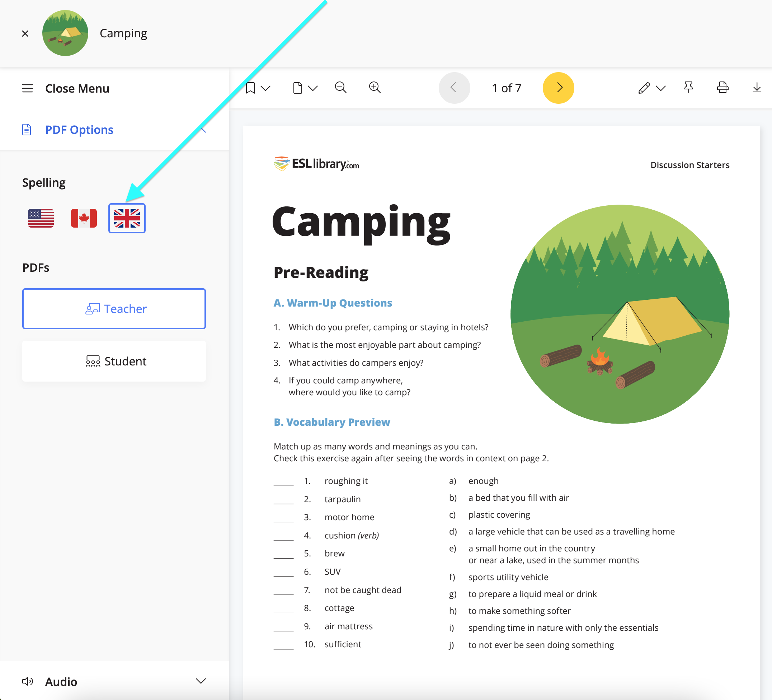The image size is (772, 700).
Task: Click the Camping lesson thumbnail image
Action: [x=65, y=33]
